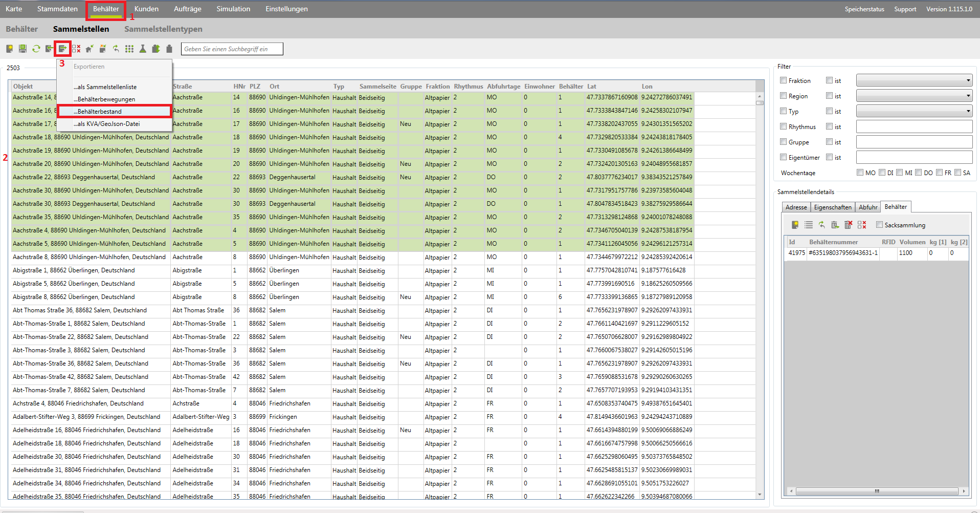
Task: Click the Eigentümer filter text field
Action: tap(914, 157)
